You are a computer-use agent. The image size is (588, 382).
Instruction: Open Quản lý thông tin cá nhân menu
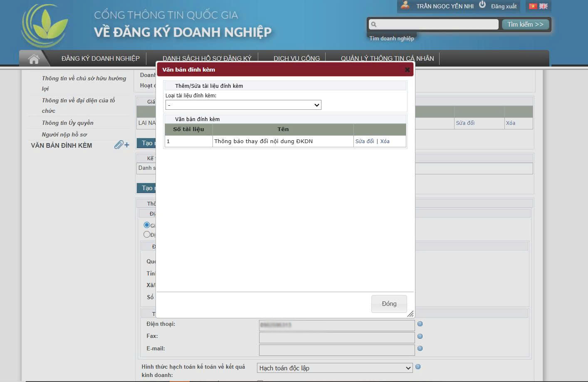coord(387,59)
